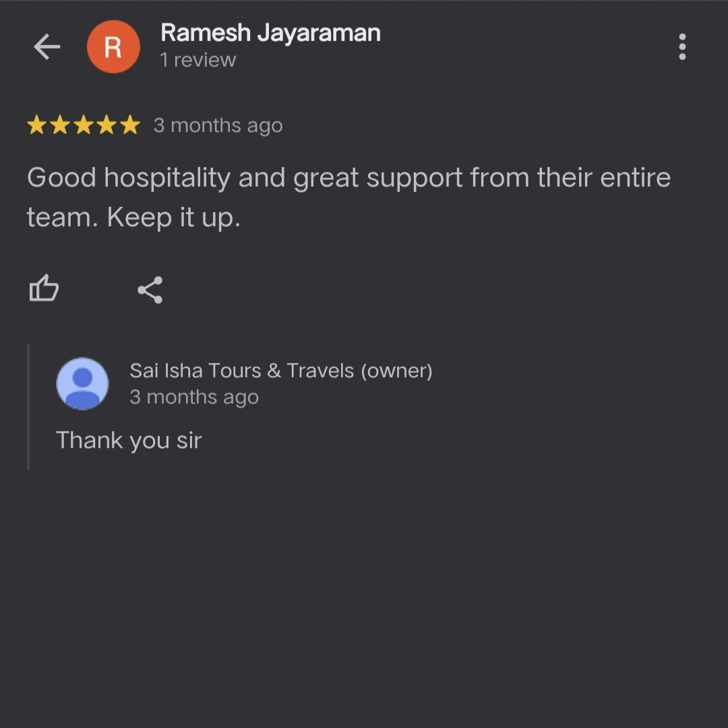Click the second rating star
The width and height of the screenshot is (728, 728).
click(60, 125)
